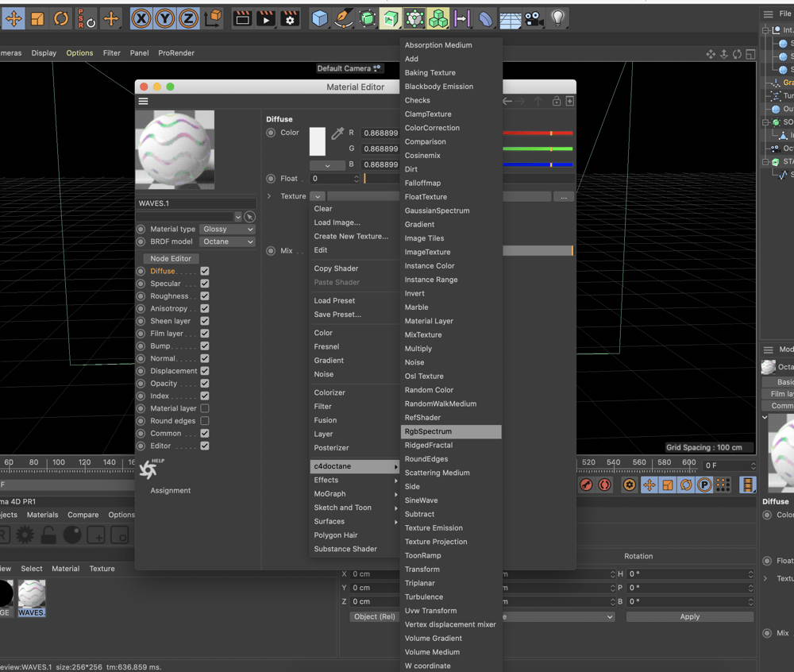Open the Material Editor hamburger menu

point(143,102)
